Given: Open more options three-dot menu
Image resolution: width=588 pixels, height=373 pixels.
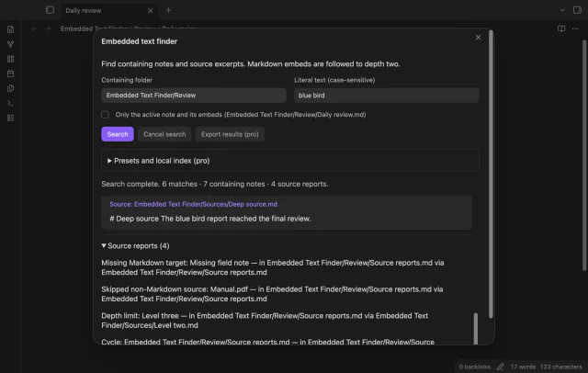Looking at the screenshot, I should (x=575, y=28).
